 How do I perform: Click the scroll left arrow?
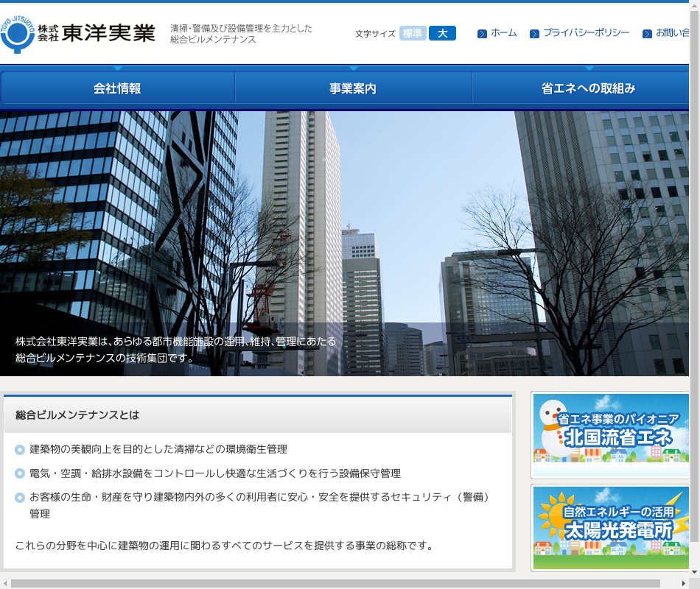(x=5, y=584)
